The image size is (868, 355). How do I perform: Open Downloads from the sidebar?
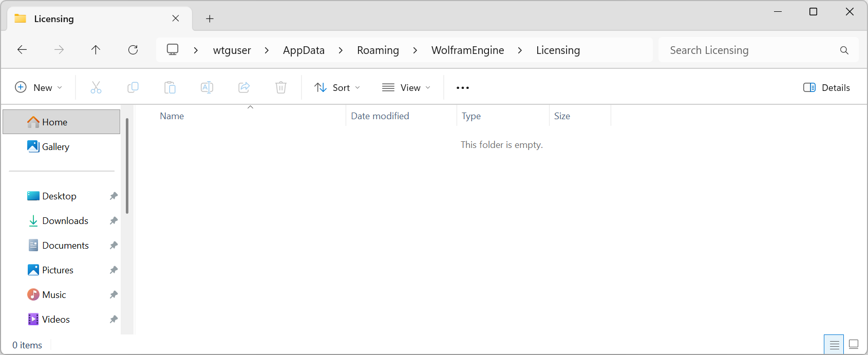(65, 221)
